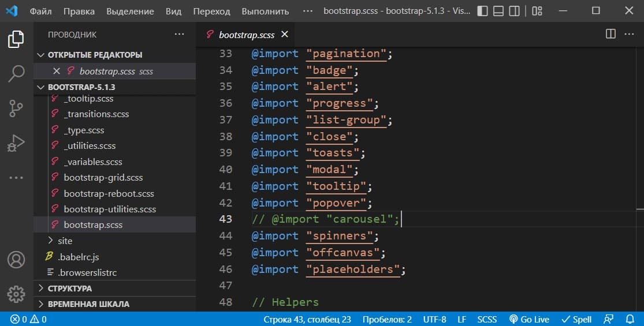Click the ПРОВОДНИК panel title
The image size is (644, 326).
[x=72, y=35]
